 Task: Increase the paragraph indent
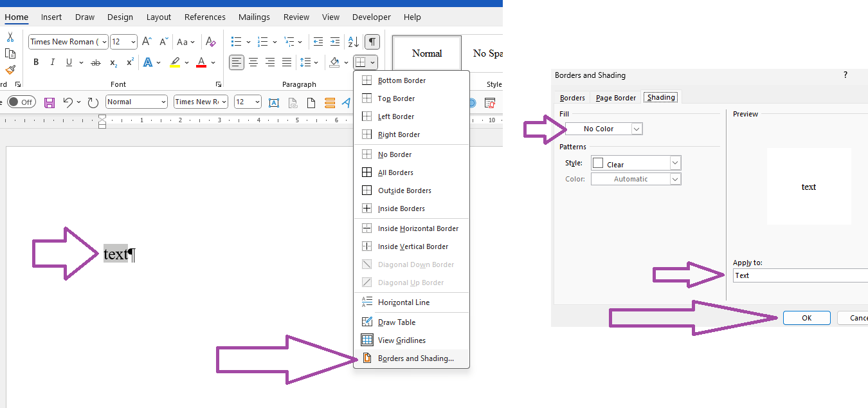click(x=334, y=42)
